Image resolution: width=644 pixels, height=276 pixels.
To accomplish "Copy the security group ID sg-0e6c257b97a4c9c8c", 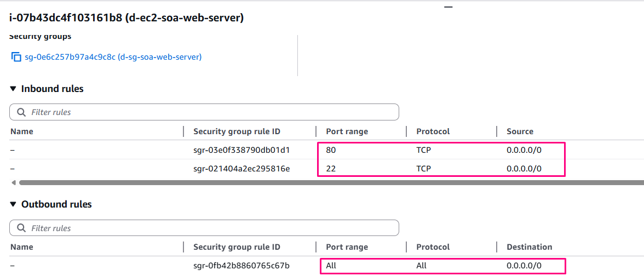I will click(16, 57).
